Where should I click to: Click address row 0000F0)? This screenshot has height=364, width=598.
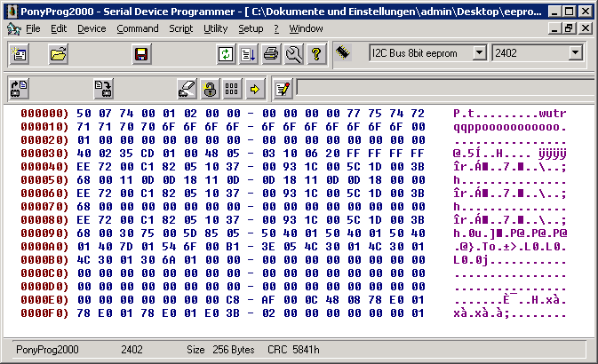point(44,313)
